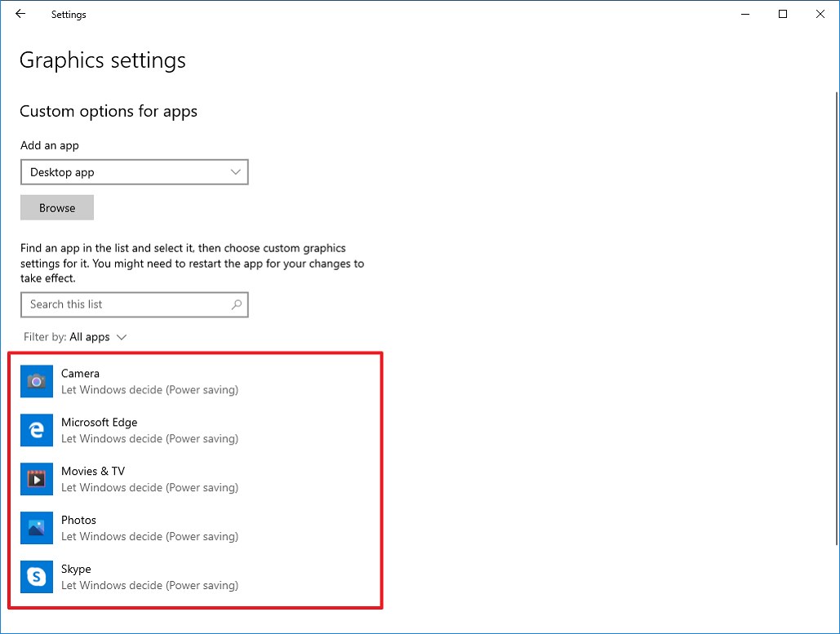Click Power saving text under Photos
This screenshot has width=840, height=634.
(x=202, y=537)
